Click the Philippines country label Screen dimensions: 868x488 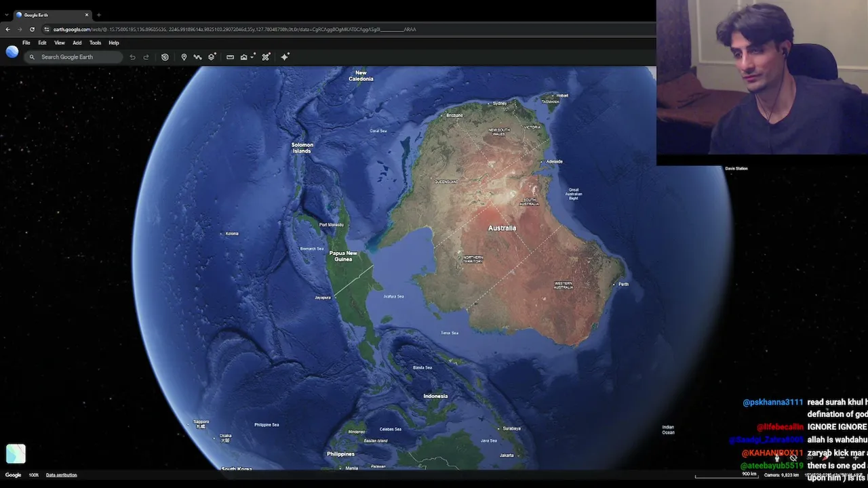pos(340,454)
